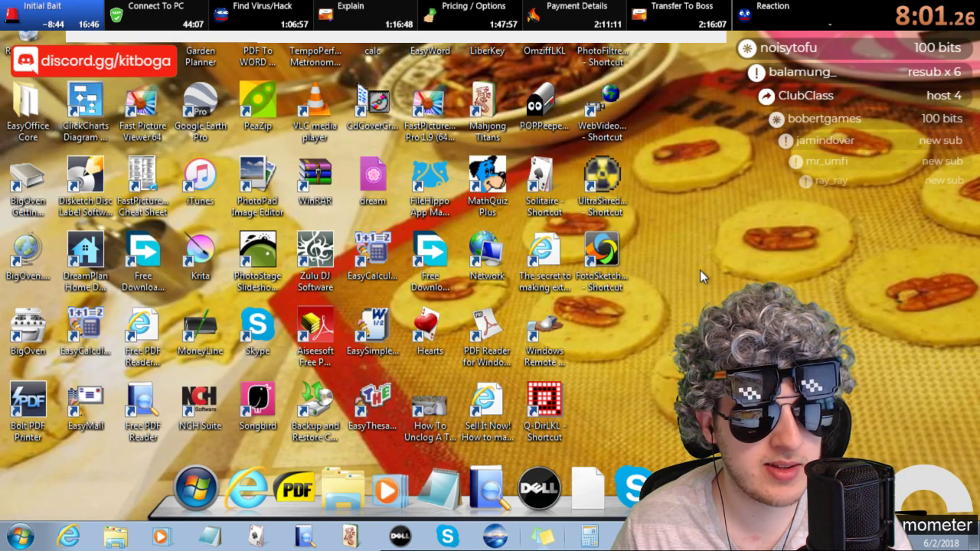Image resolution: width=980 pixels, height=551 pixels.
Task: Click the PeaZip desktop shortcut
Action: click(x=257, y=100)
